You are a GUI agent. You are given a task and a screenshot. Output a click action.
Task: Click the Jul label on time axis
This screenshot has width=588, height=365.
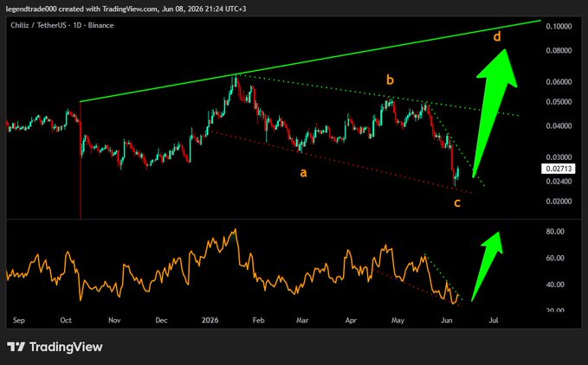click(x=494, y=320)
